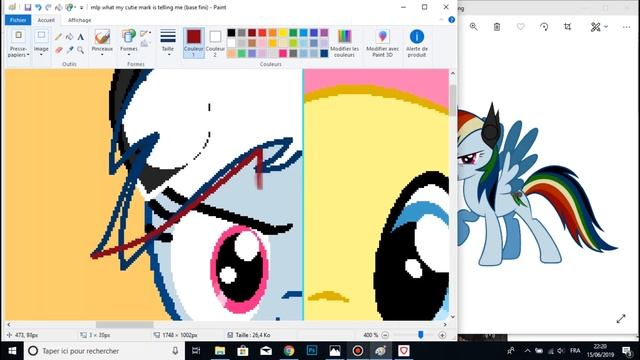Switch to the Accueil tab
The width and height of the screenshot is (640, 360).
tap(46, 20)
